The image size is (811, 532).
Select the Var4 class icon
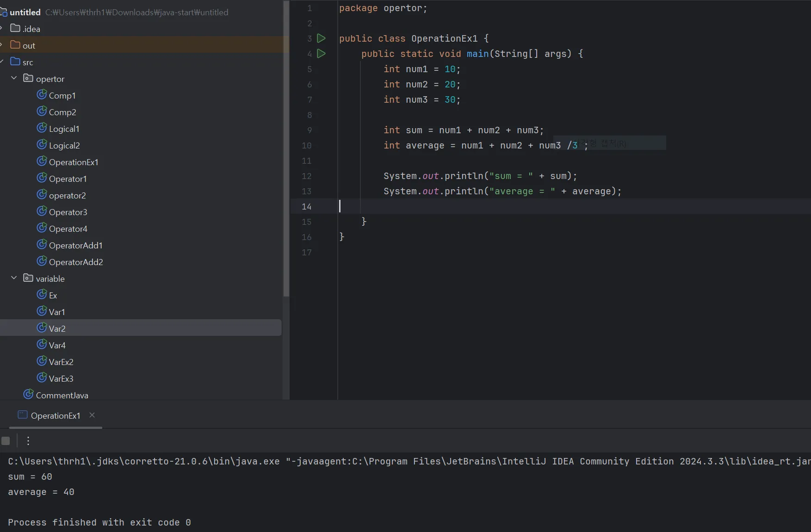click(42, 345)
